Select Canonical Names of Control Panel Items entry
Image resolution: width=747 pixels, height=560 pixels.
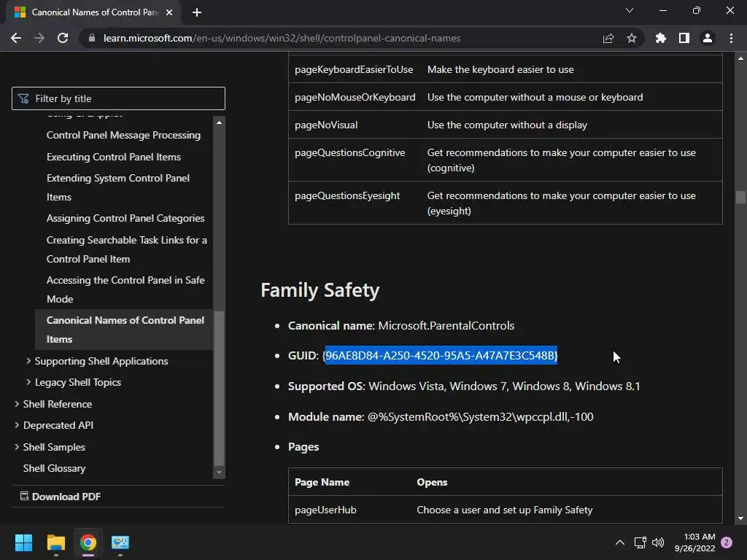125,330
